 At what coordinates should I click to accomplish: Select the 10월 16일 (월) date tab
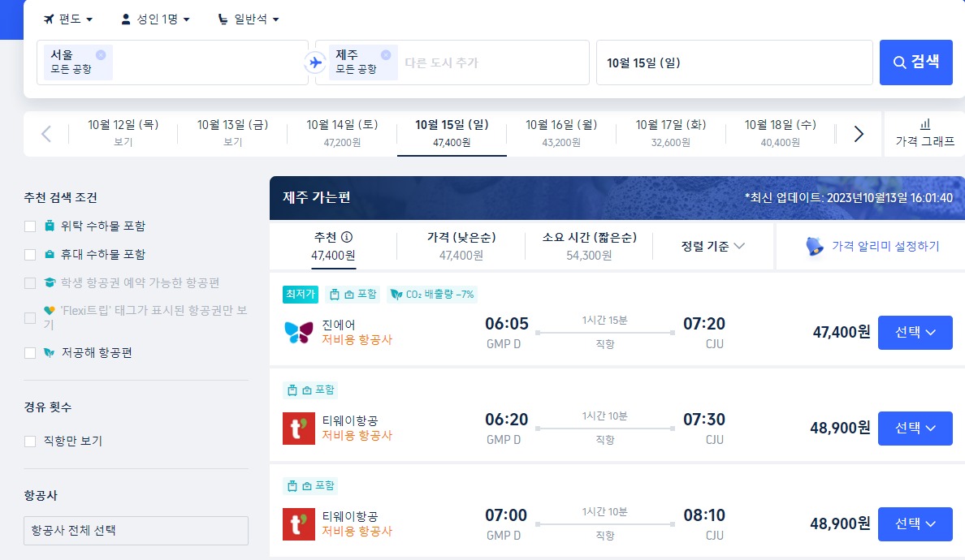click(561, 133)
